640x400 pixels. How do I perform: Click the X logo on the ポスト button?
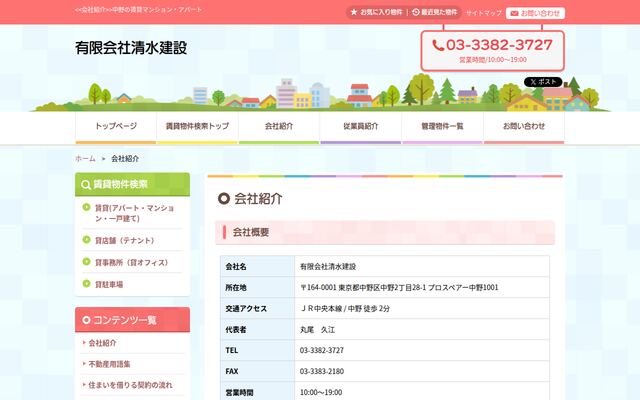(533, 82)
